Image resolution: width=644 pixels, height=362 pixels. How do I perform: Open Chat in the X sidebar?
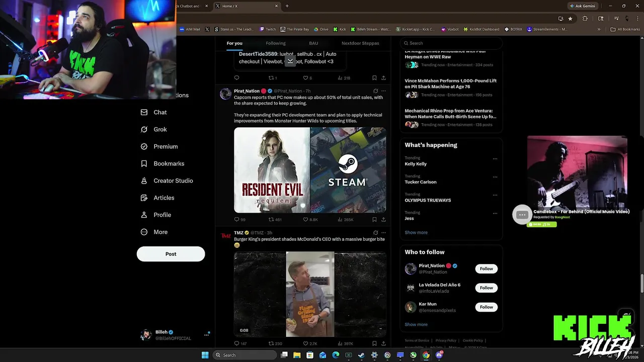click(x=154, y=112)
